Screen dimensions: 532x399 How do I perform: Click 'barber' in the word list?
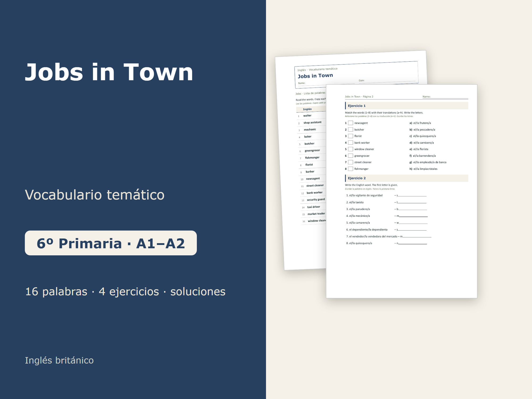click(x=310, y=172)
